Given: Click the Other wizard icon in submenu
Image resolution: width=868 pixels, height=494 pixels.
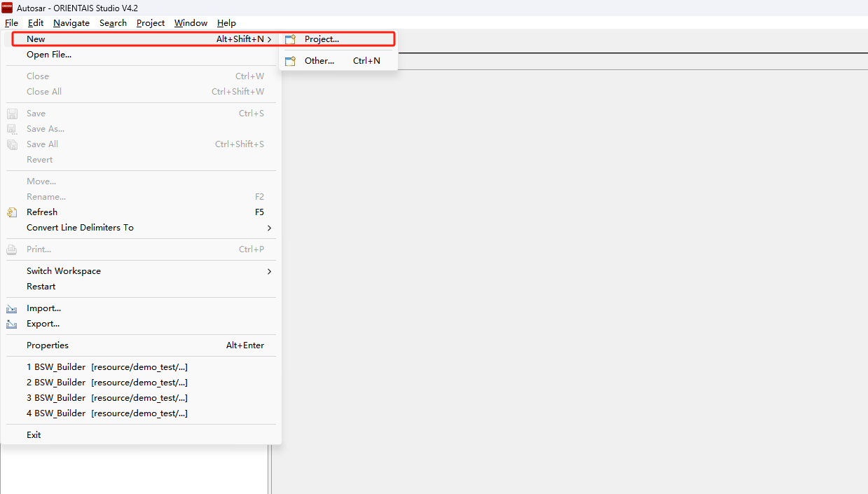Looking at the screenshot, I should click(x=290, y=61).
